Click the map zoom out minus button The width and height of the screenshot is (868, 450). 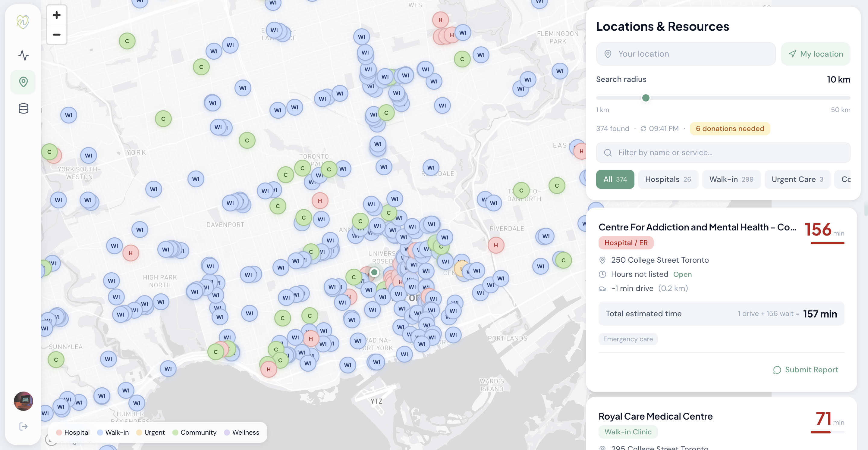(57, 35)
